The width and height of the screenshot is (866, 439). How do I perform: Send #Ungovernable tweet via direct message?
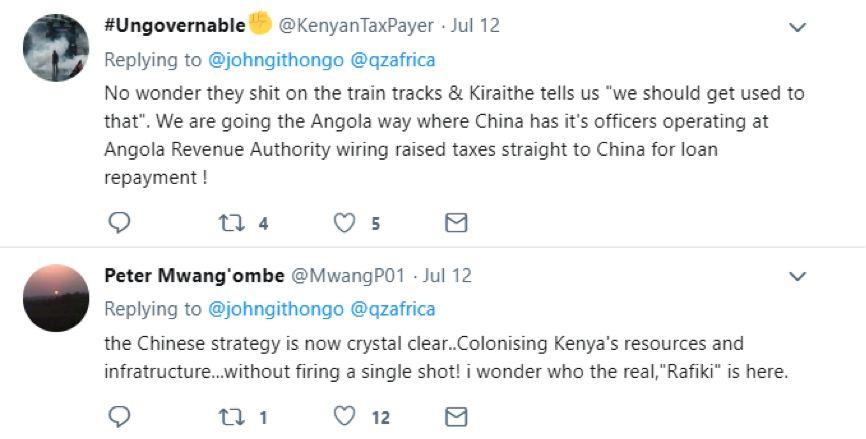(456, 223)
